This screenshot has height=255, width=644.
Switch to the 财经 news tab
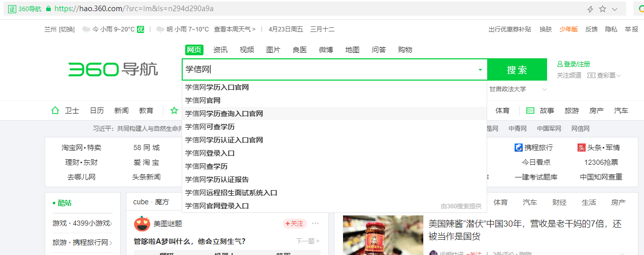click(559, 202)
